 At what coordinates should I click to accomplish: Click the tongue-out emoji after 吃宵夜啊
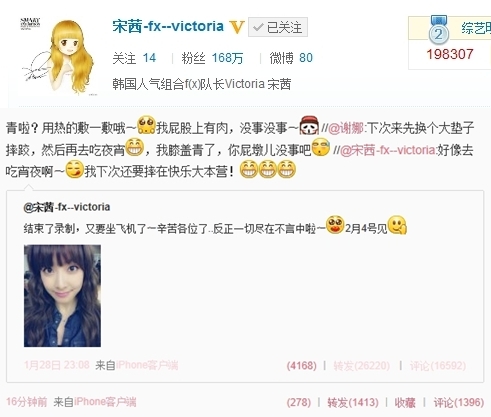(74, 169)
